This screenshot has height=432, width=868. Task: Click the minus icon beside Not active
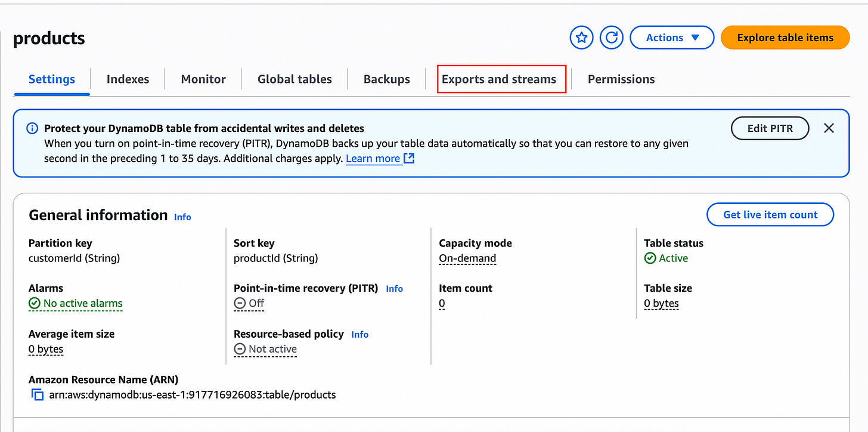[x=240, y=349]
